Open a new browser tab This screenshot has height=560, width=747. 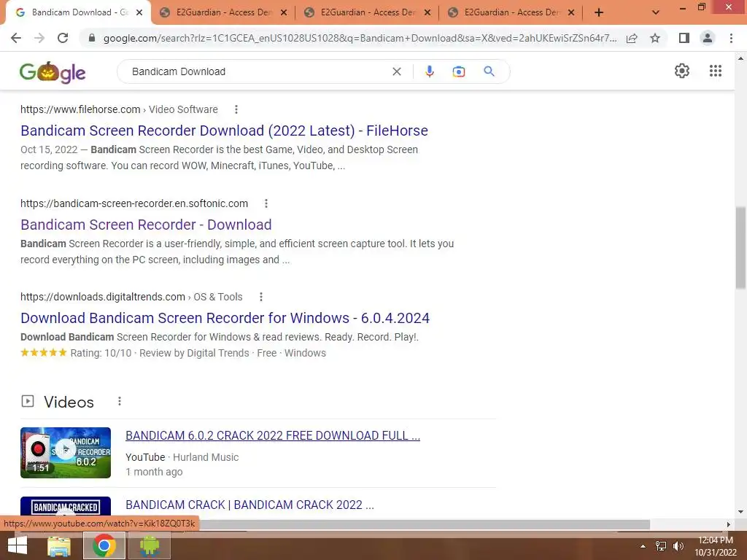pyautogui.click(x=599, y=13)
